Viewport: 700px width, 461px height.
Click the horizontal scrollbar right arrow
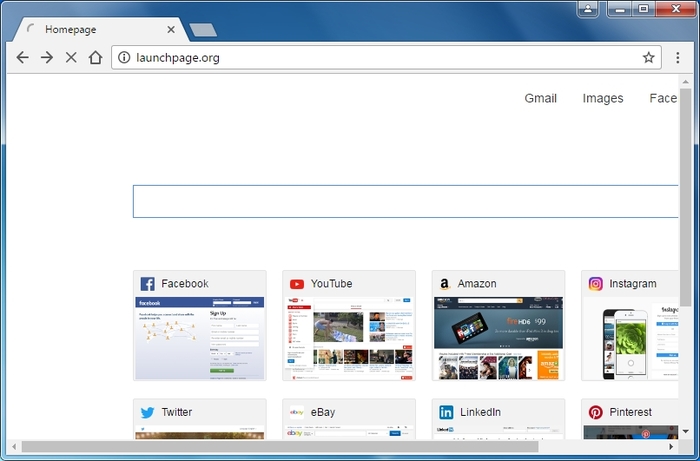tap(671, 446)
